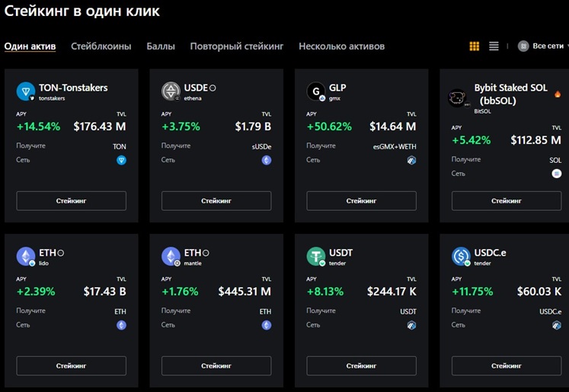Click the $1.79 B TVL value
This screenshot has width=569, height=392.
(253, 126)
